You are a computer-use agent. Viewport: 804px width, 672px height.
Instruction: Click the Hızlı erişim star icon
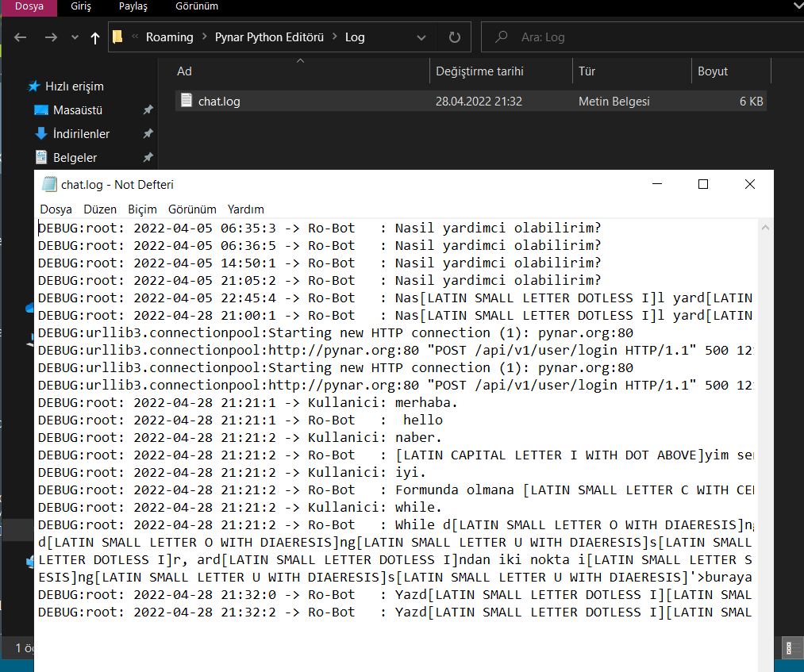point(33,86)
